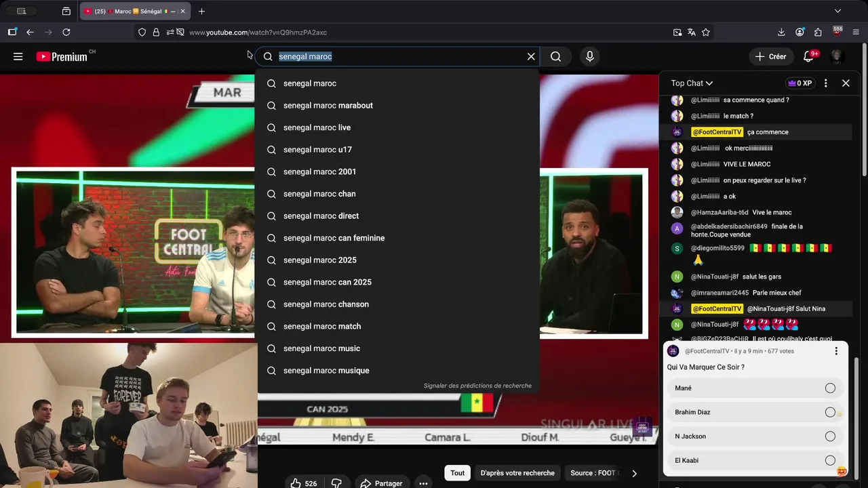Select "D'après votre recherche" chip
This screenshot has width=868, height=488.
point(517,473)
